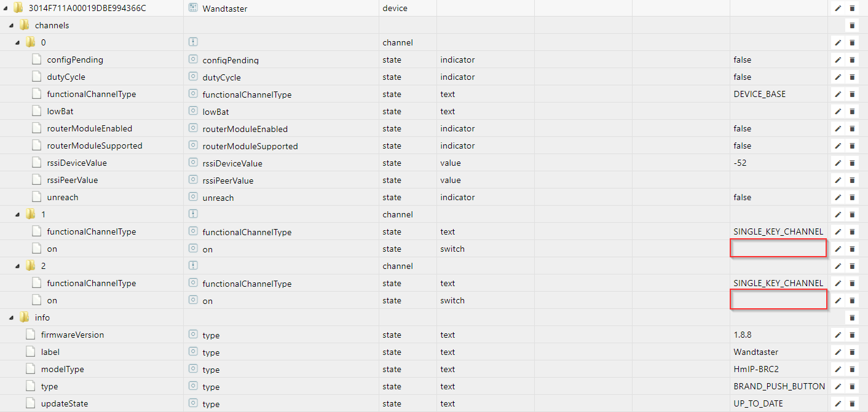Image resolution: width=868 pixels, height=412 pixels.
Task: Delete the routerModuleSupported state
Action: click(x=852, y=146)
